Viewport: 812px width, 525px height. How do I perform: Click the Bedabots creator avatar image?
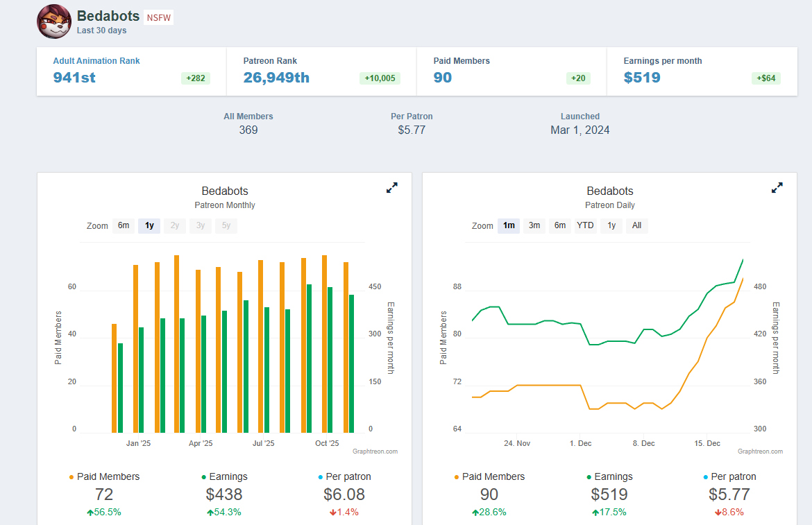click(x=54, y=21)
